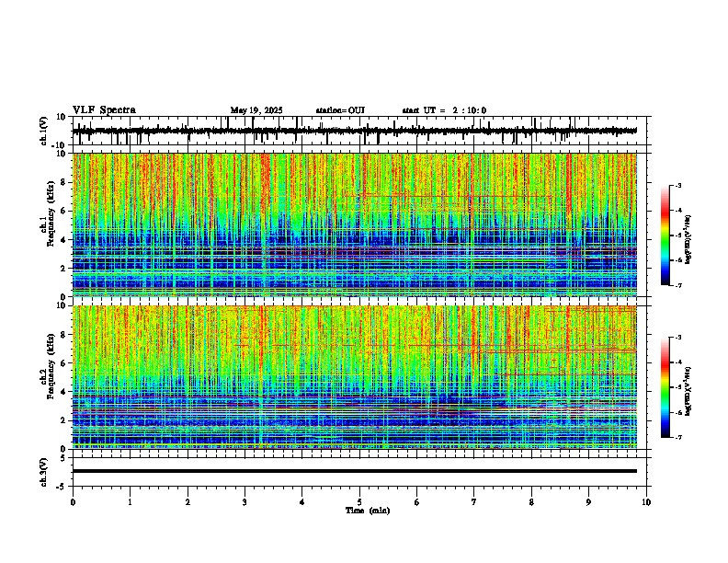The width and height of the screenshot is (728, 563).
Task: Click the flat black ch.3 trace line
Action: tap(355, 471)
